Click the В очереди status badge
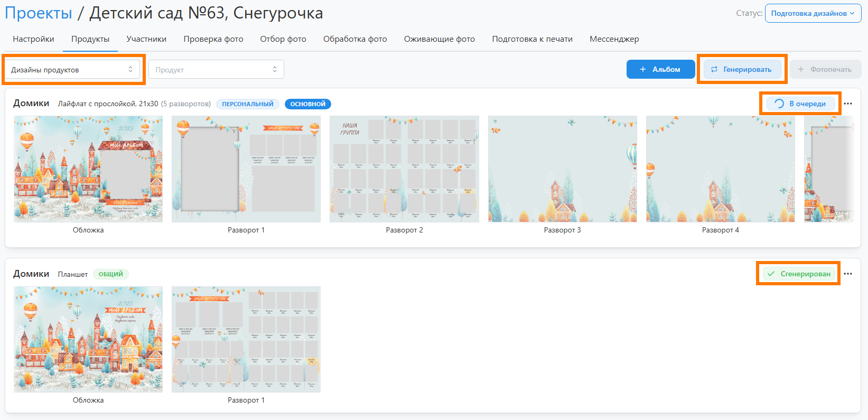The height and width of the screenshot is (420, 868). pyautogui.click(x=801, y=104)
